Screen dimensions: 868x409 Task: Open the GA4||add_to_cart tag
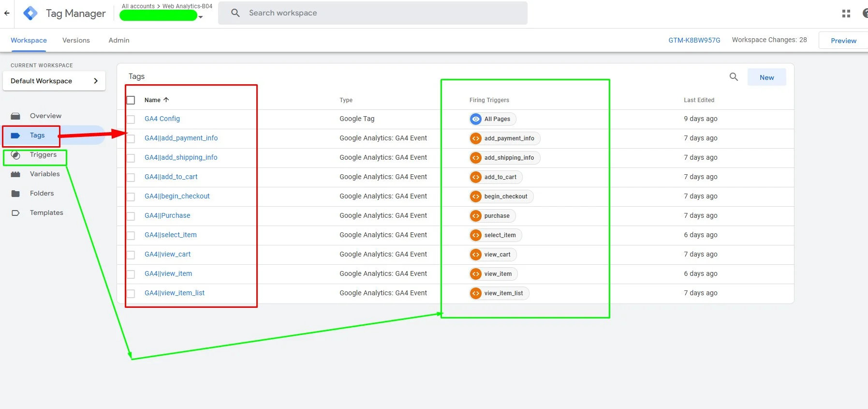171,177
